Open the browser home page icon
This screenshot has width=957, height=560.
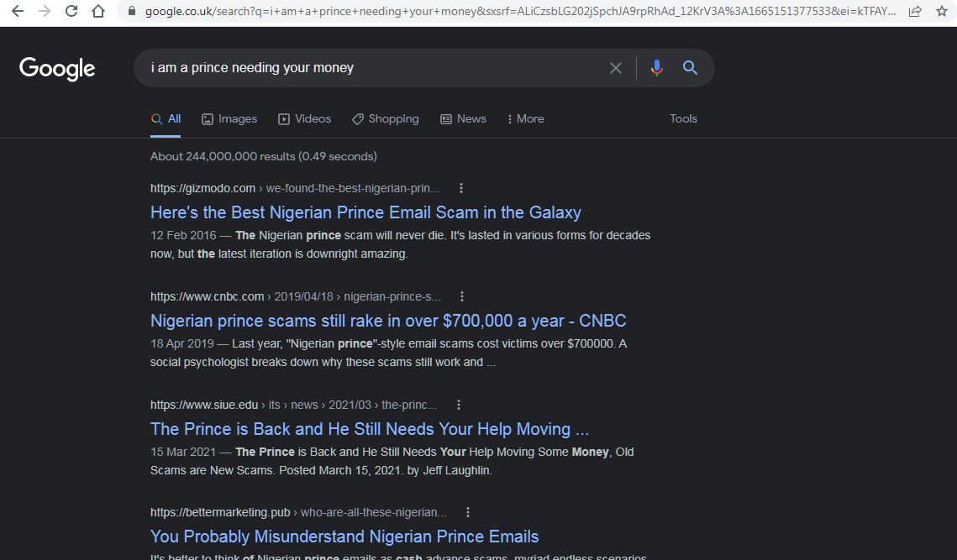click(98, 11)
